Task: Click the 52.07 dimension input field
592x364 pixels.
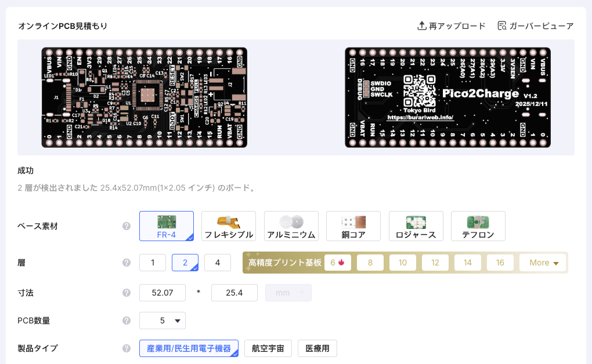Action: (163, 293)
